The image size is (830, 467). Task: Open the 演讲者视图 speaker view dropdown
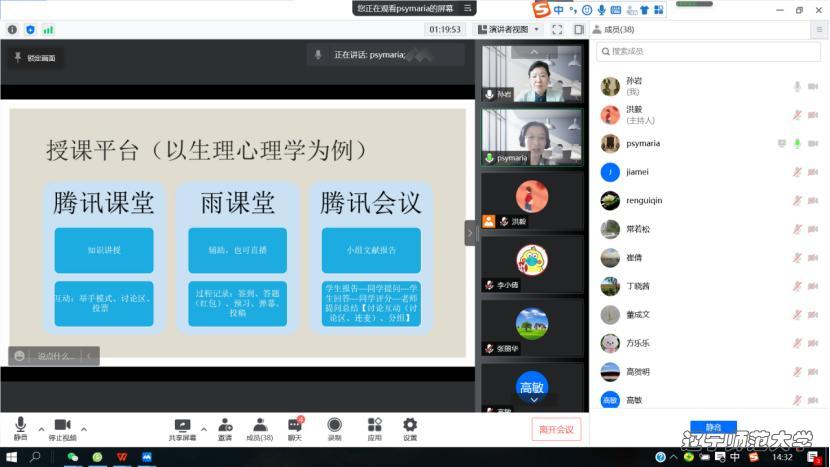pyautogui.click(x=508, y=30)
